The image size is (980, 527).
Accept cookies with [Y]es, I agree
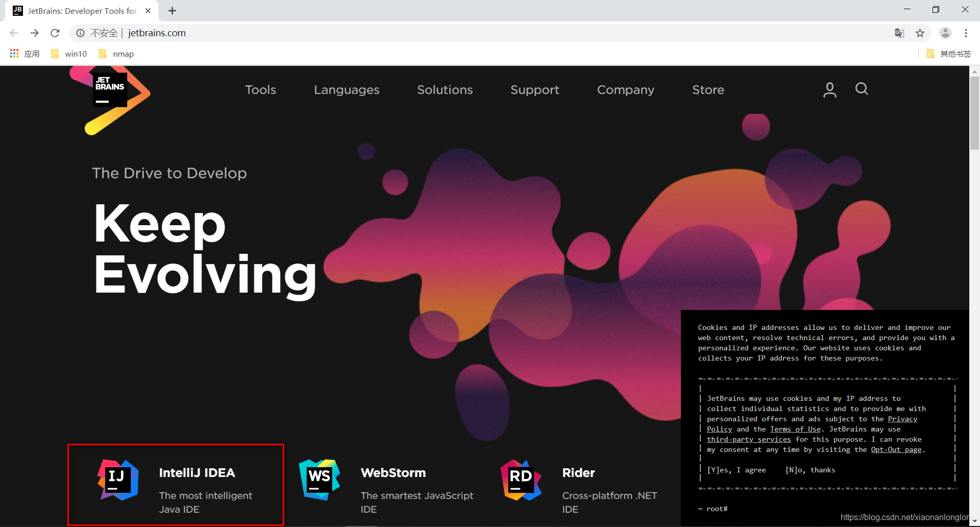pyautogui.click(x=737, y=470)
